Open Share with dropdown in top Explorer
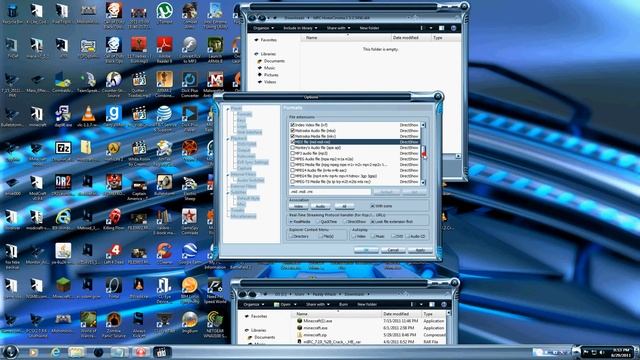This screenshot has height=360, width=640. pyautogui.click(x=338, y=28)
